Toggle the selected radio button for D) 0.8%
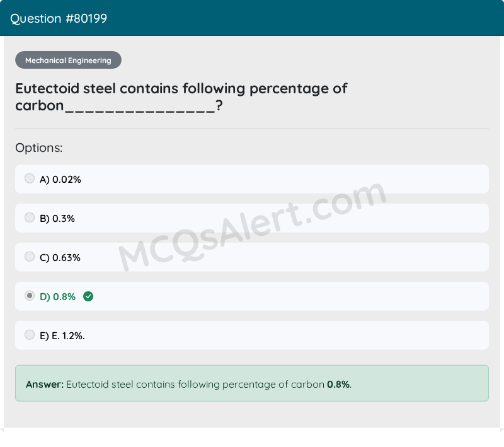 pos(30,296)
